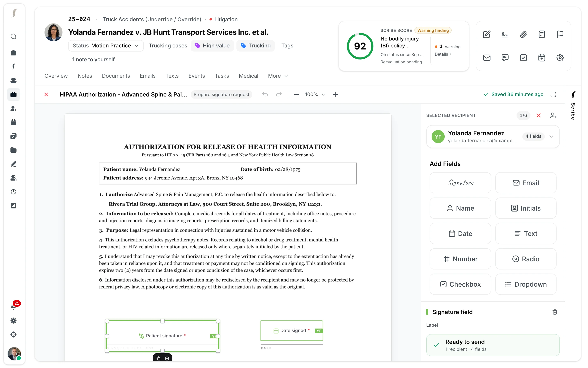The image size is (588, 368).
Task: Open the Status Motion Practice dropdown
Action: coord(106,46)
